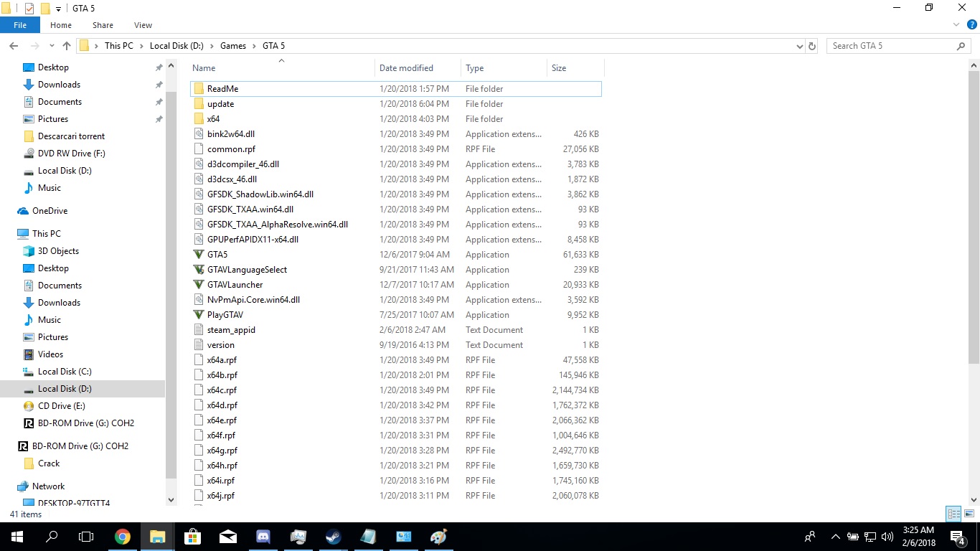Switch to large icons view button
Screen dimensions: 980x551
click(969, 514)
